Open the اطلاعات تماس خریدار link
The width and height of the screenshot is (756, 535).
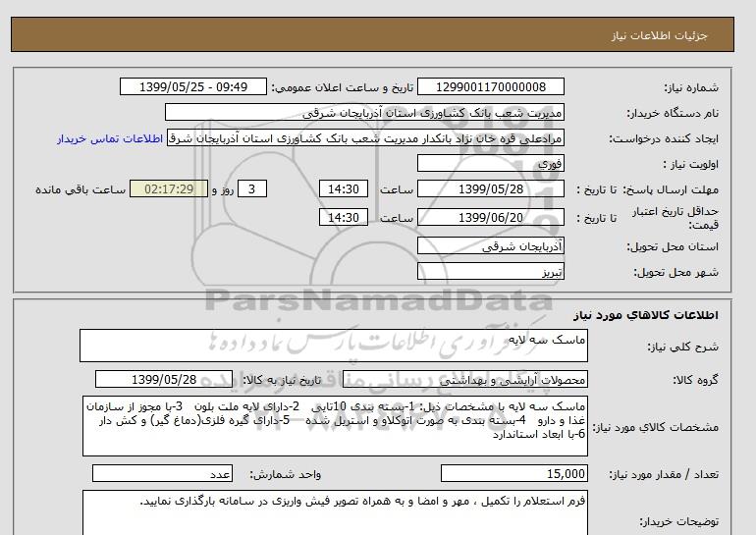point(110,138)
